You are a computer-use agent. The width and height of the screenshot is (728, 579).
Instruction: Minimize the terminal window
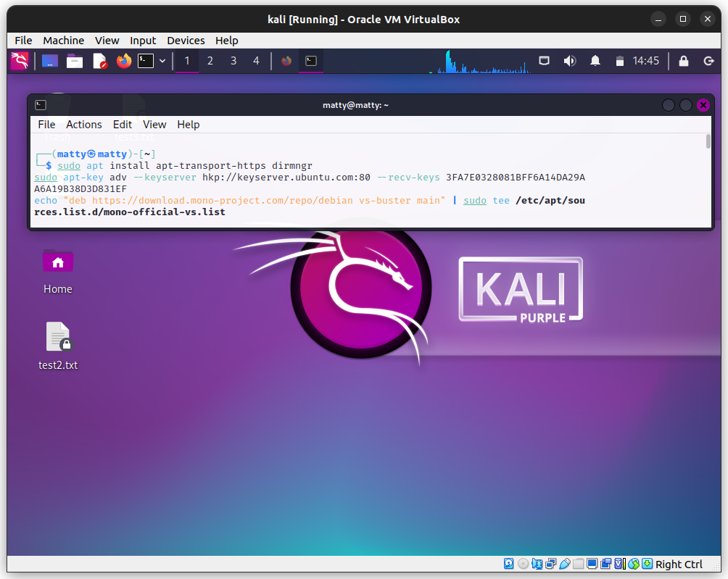(669, 105)
